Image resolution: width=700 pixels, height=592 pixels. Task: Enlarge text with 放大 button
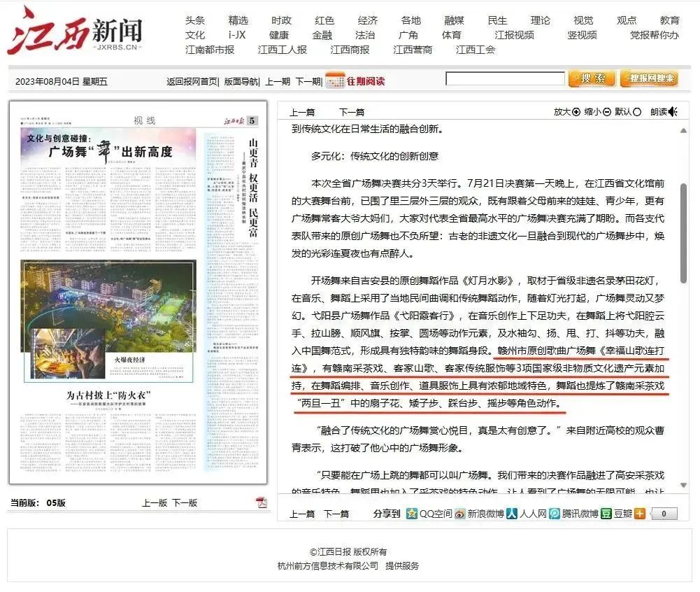pos(567,112)
